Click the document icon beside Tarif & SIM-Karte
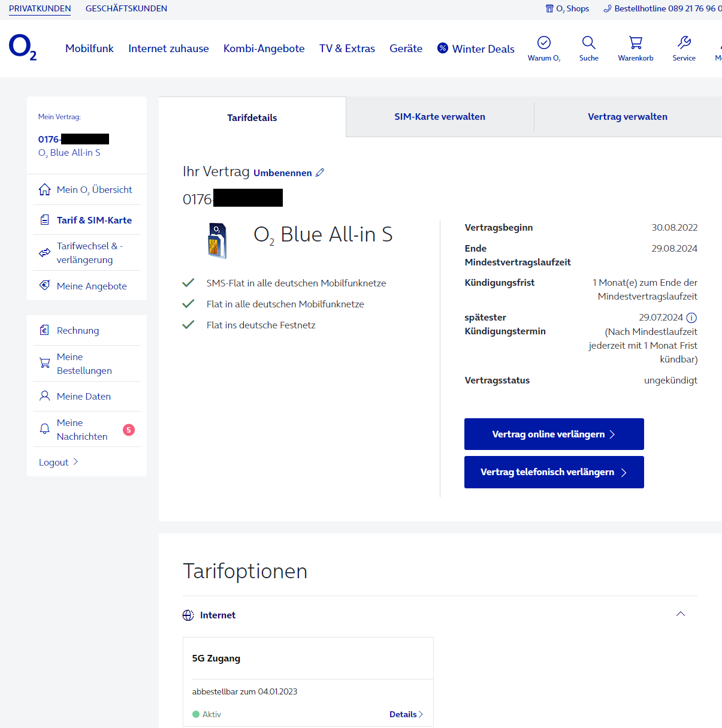Viewport: 722px width, 728px height. pos(44,220)
